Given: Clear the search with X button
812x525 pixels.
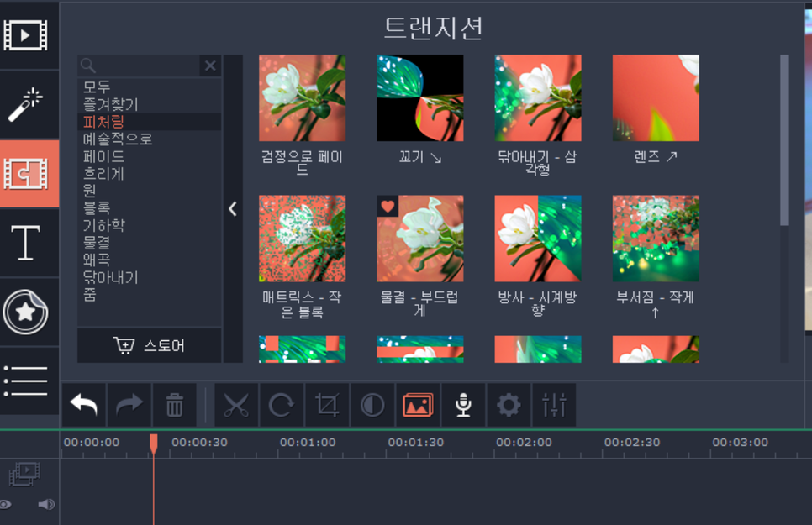Looking at the screenshot, I should pos(210,66).
